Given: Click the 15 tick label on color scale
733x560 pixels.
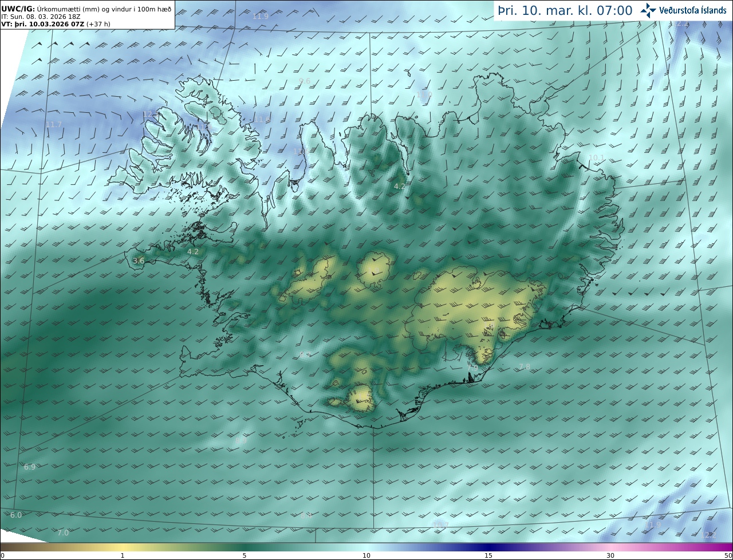Looking at the screenshot, I should coord(488,555).
